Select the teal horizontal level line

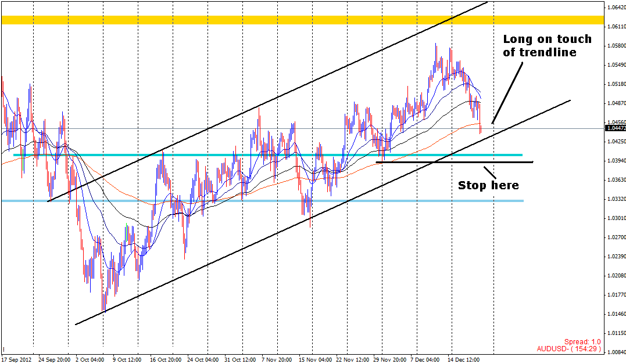[268, 154]
